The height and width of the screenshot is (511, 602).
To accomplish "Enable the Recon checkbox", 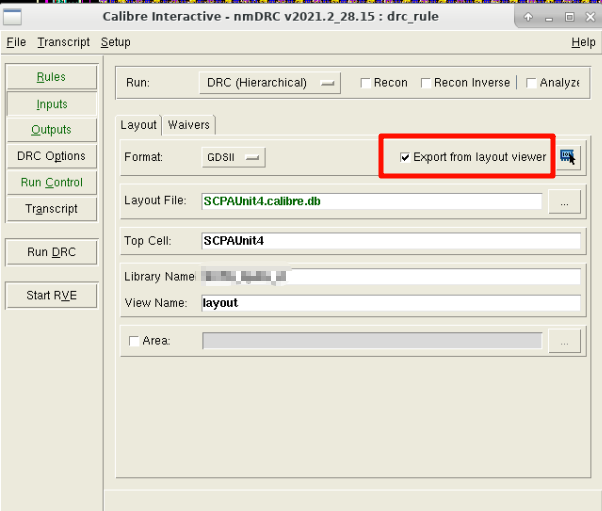I will (366, 83).
